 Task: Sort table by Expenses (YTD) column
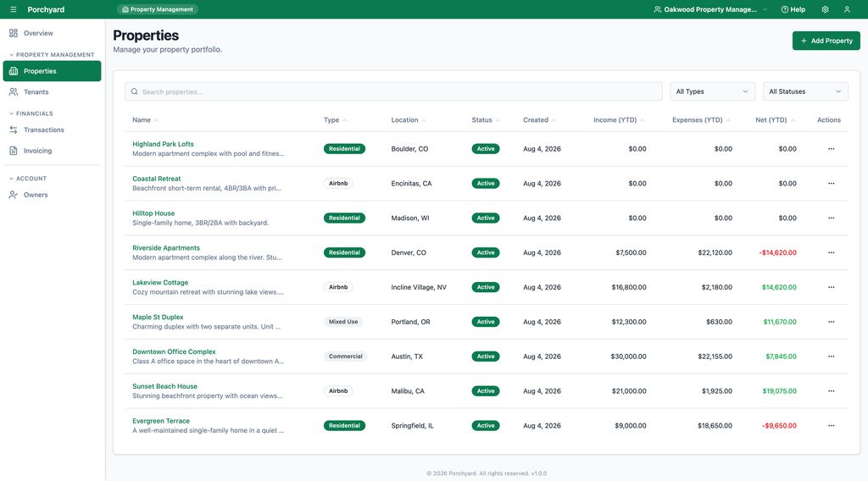coord(701,120)
